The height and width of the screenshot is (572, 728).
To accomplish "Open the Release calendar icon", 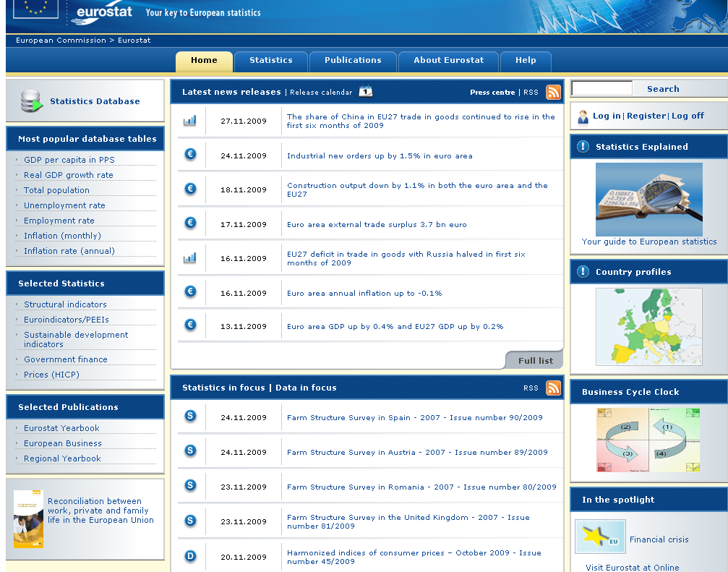I will [366, 91].
